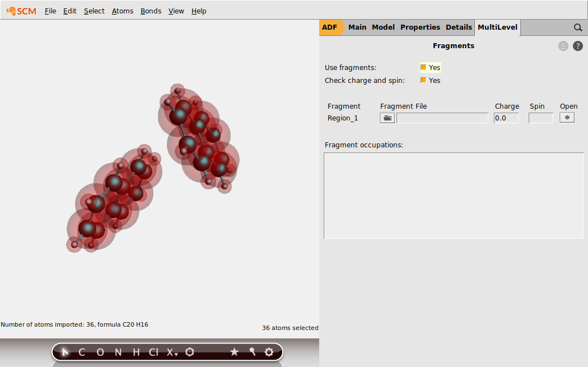Open the Fragments panel help icon
Viewport: 588px width, 367px height.
[x=578, y=46]
